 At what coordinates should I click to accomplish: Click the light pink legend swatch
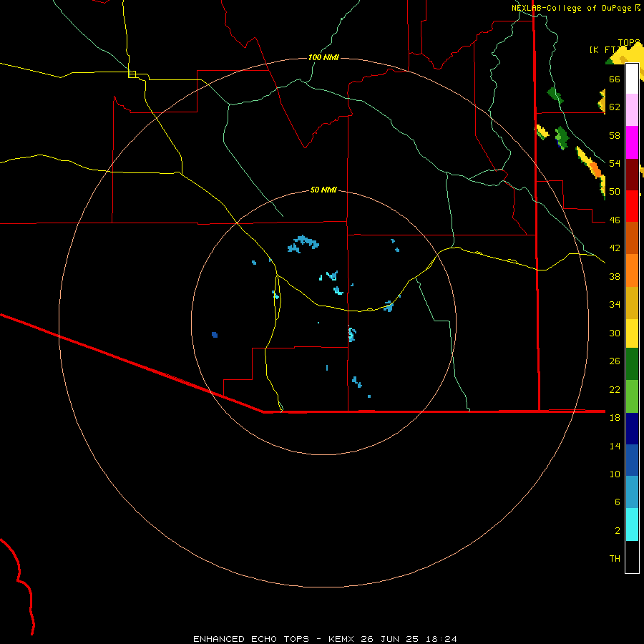click(632, 110)
